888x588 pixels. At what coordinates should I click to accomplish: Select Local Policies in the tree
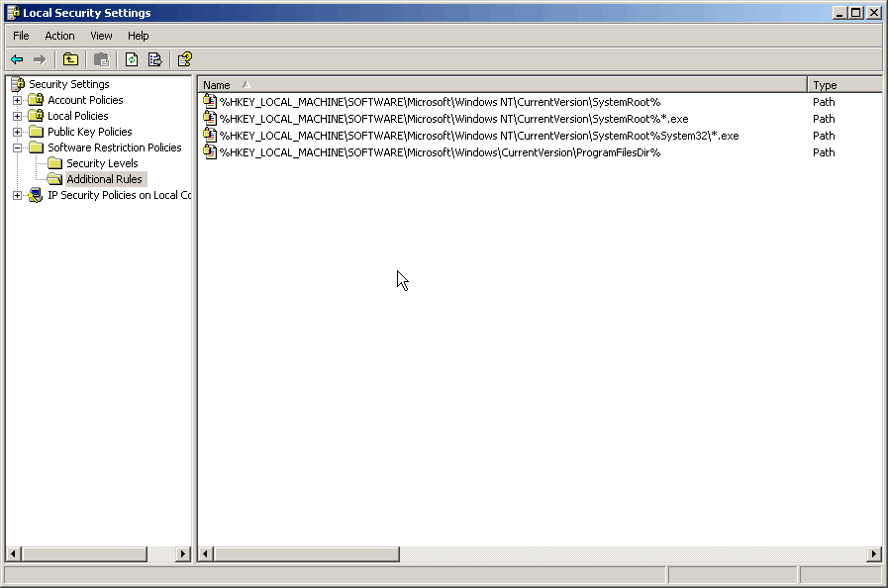[x=77, y=116]
